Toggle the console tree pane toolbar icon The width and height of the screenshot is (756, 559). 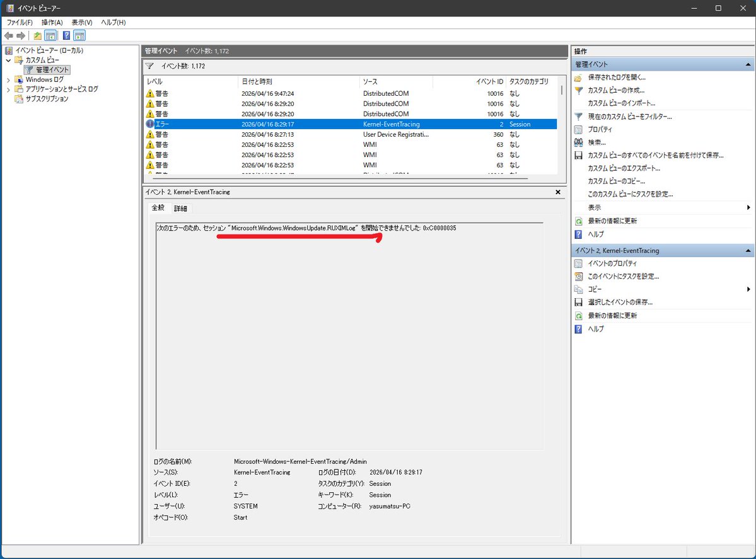point(50,36)
